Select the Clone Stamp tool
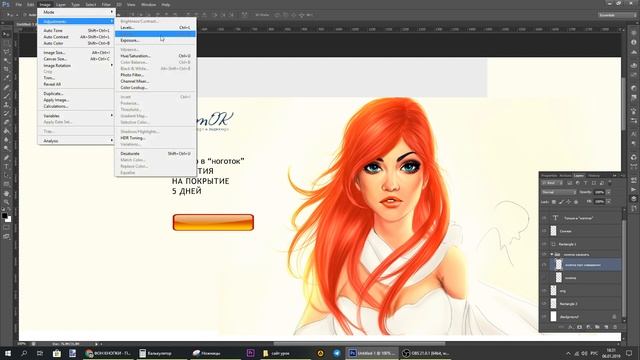 pos(6,105)
